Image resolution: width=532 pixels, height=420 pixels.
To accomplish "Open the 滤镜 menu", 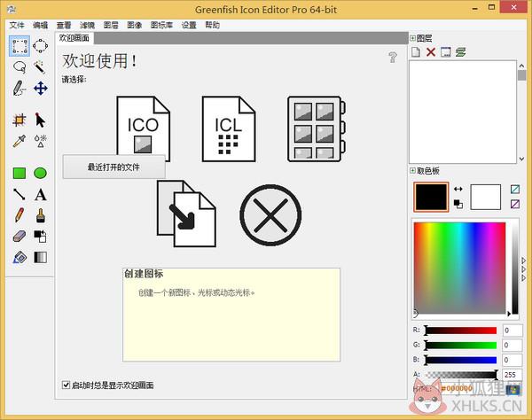I will pos(87,25).
